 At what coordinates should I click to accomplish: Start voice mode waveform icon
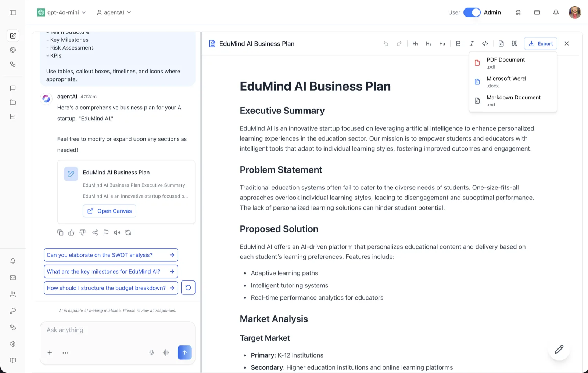[x=166, y=353]
